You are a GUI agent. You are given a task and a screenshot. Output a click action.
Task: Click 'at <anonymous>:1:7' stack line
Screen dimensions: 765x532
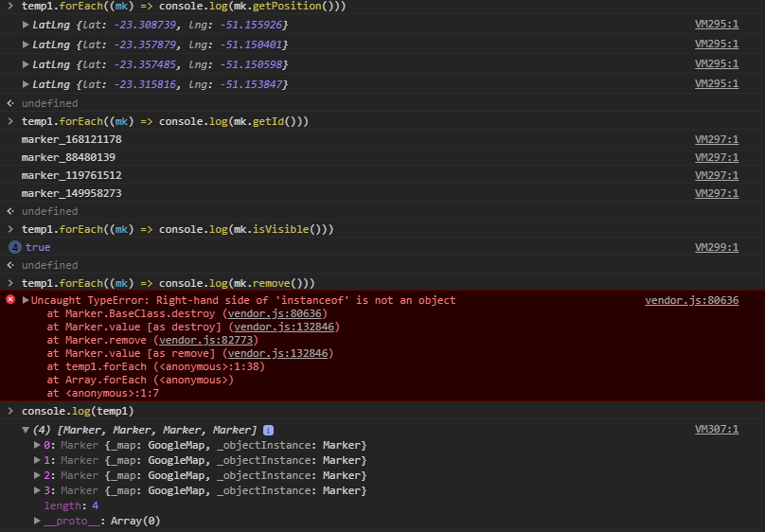point(102,393)
